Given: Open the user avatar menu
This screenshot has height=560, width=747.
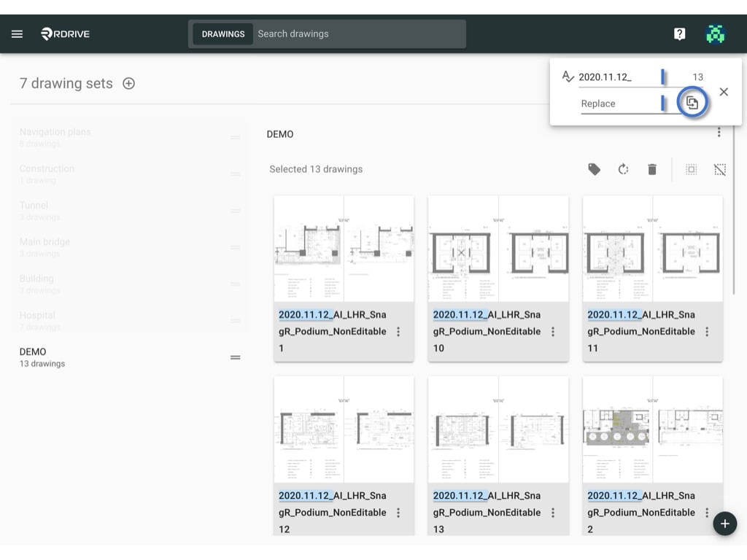Looking at the screenshot, I should click(715, 34).
